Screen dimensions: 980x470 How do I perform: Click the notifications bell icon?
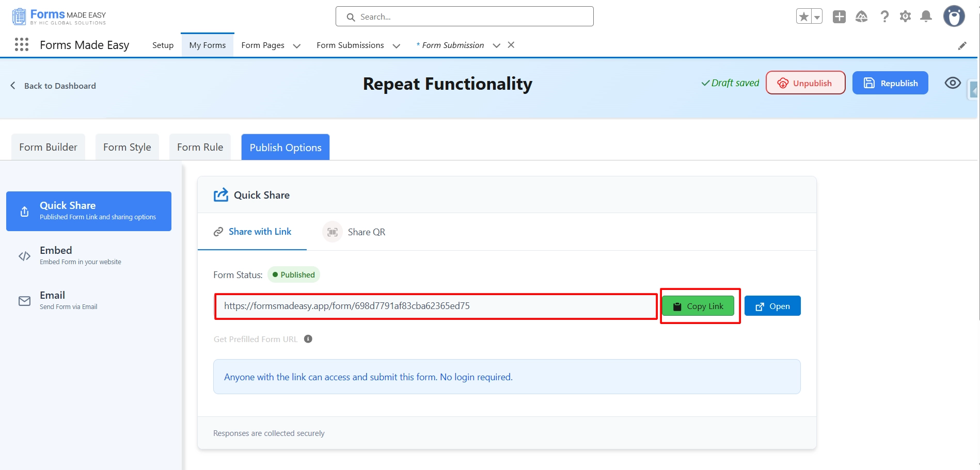click(x=926, y=17)
